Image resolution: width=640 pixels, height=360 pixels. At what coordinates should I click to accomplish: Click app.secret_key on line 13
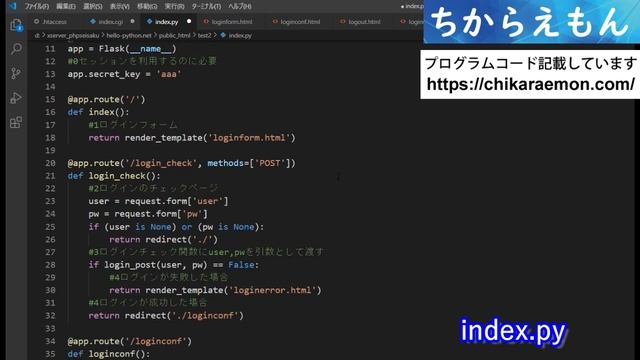104,74
